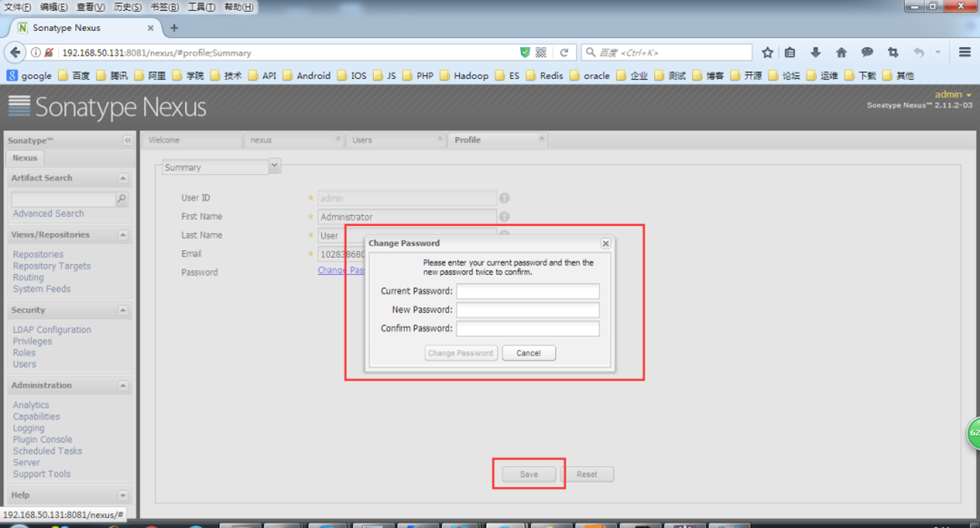Collapse the Security section
Image resolution: width=980 pixels, height=528 pixels.
click(123, 311)
